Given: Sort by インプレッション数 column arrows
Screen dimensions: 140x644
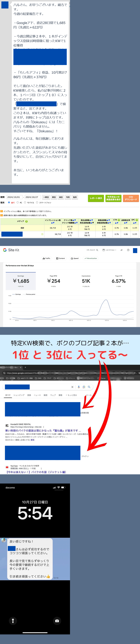Looking at the screenshot, I should (x=53, y=223).
